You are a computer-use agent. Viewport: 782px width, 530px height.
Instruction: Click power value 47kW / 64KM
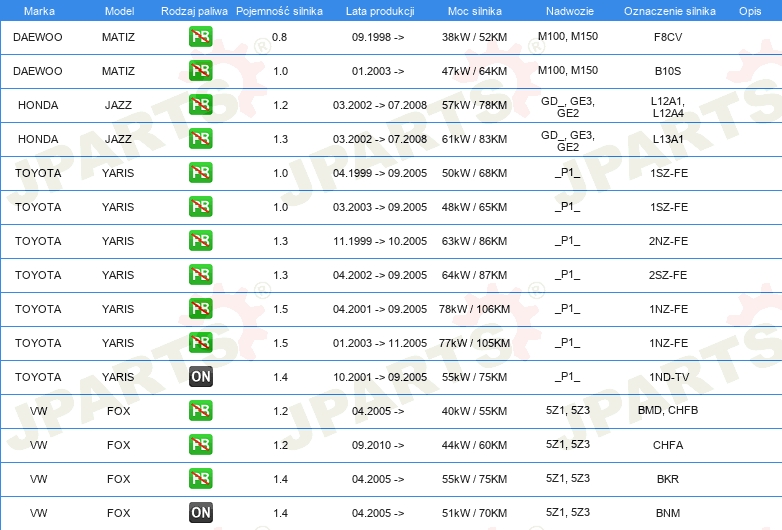(x=474, y=71)
